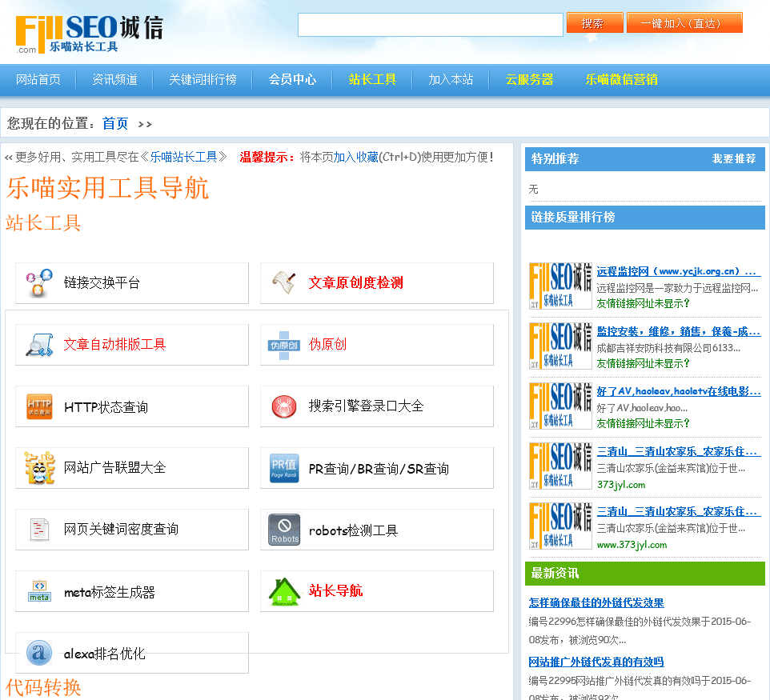Click the 网站广告联盟大全 bee icon
Screen dimensions: 770x700
[x=39, y=468]
